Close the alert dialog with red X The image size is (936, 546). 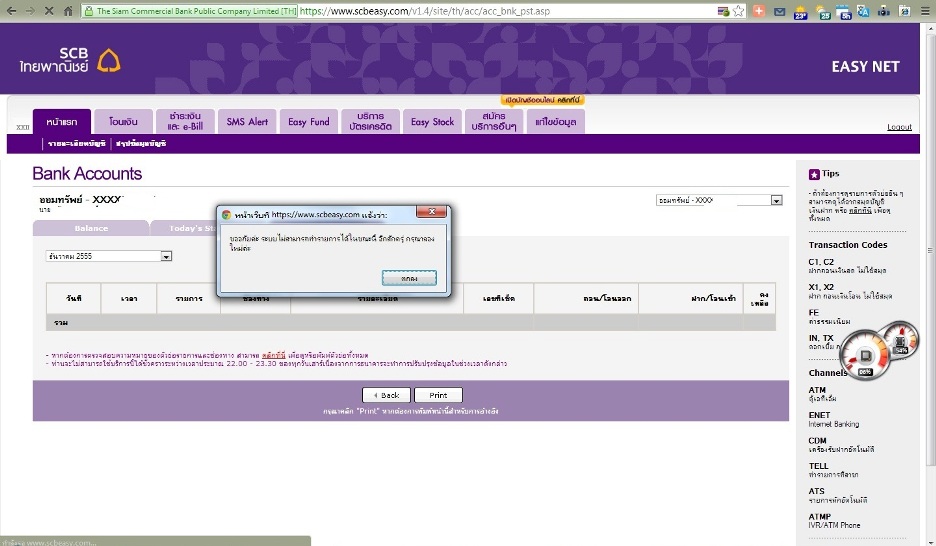click(x=432, y=211)
